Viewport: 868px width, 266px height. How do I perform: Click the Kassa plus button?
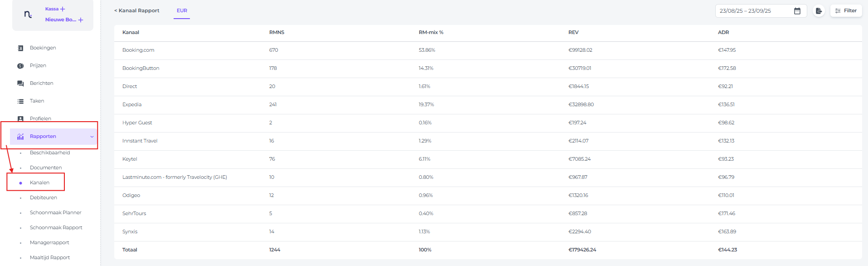[63, 9]
